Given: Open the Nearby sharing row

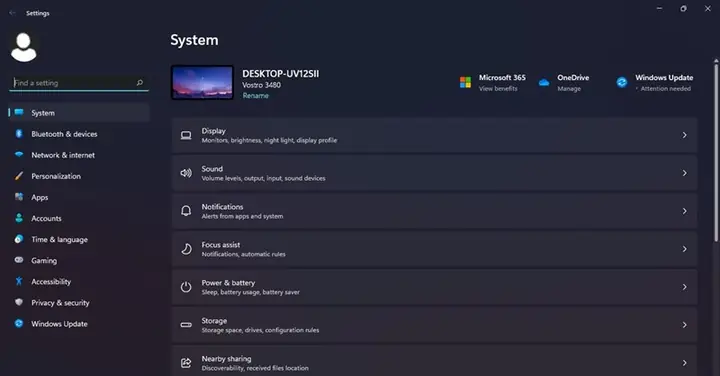Looking at the screenshot, I should (434, 361).
